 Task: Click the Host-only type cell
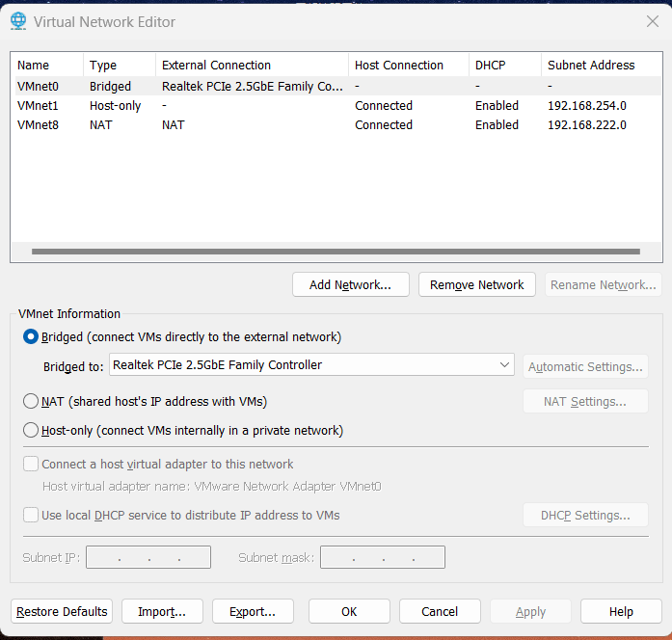click(115, 106)
